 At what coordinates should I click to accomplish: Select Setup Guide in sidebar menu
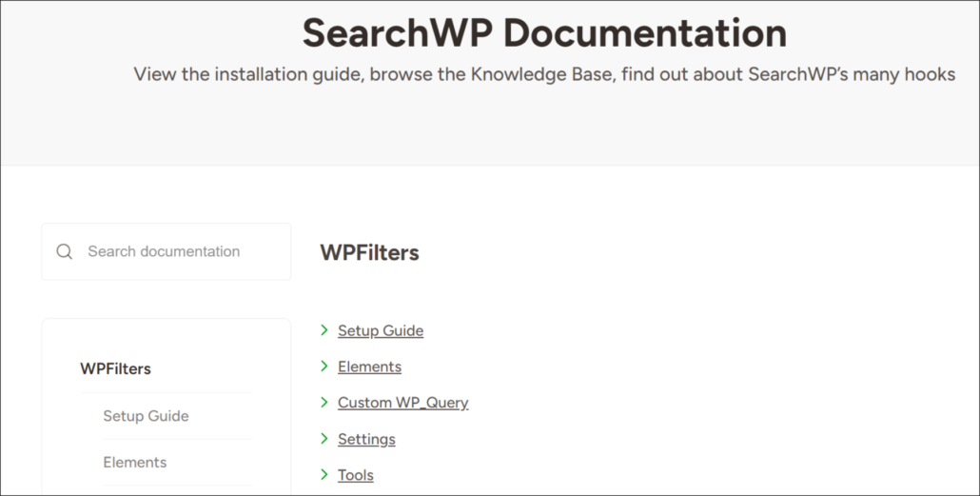(146, 416)
